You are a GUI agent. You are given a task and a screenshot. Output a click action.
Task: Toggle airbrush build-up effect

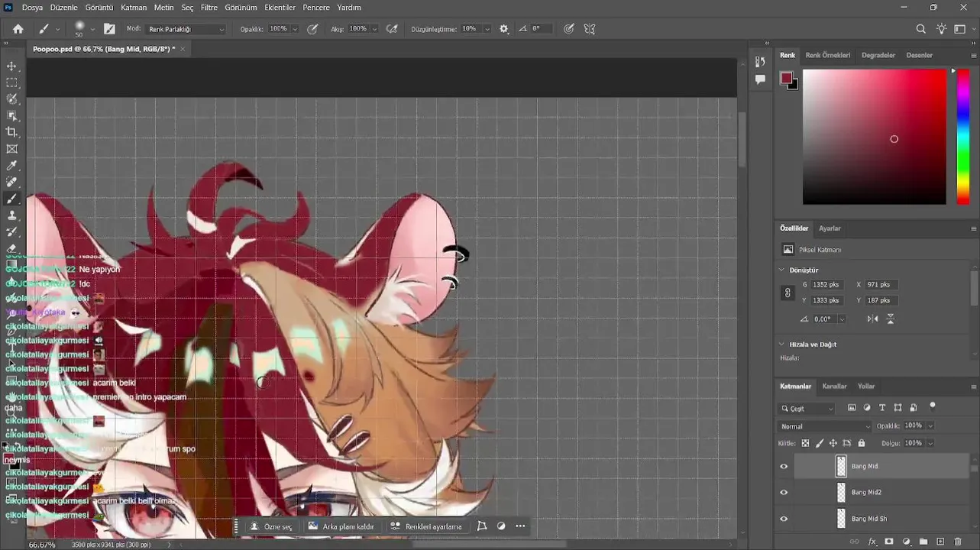[x=392, y=29]
